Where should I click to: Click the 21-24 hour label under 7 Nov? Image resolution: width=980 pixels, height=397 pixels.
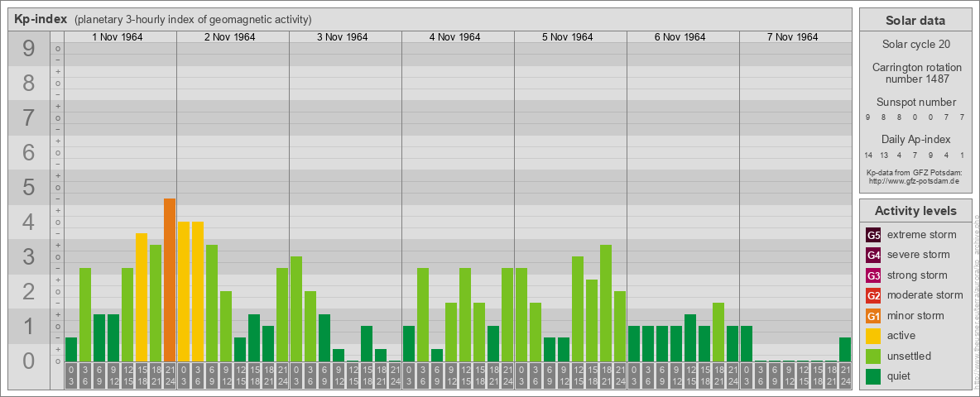click(845, 375)
